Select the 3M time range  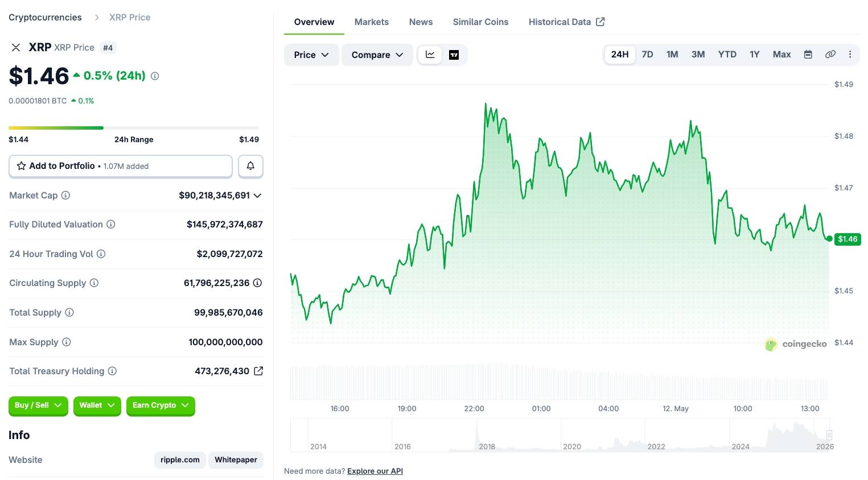(x=698, y=55)
